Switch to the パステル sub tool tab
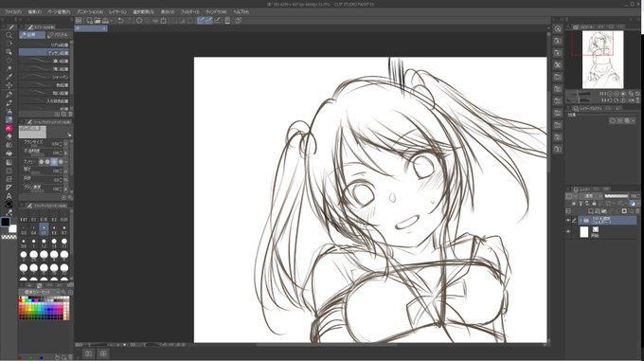 58,35
